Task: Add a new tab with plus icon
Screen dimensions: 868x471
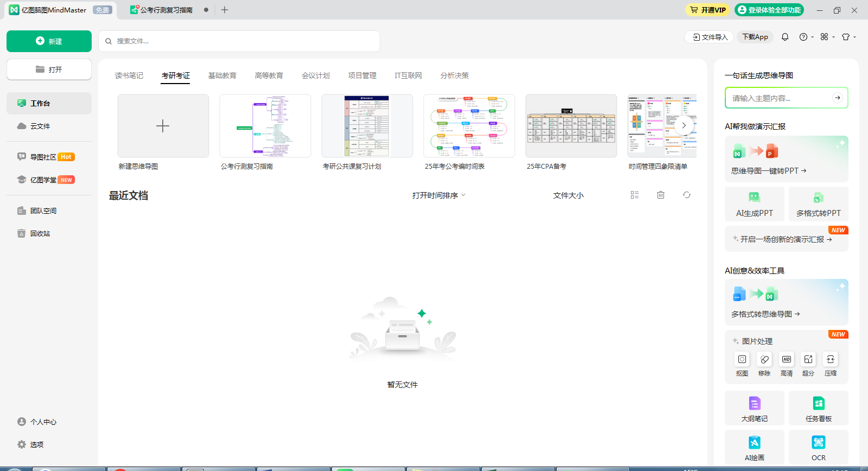Action: (x=225, y=10)
